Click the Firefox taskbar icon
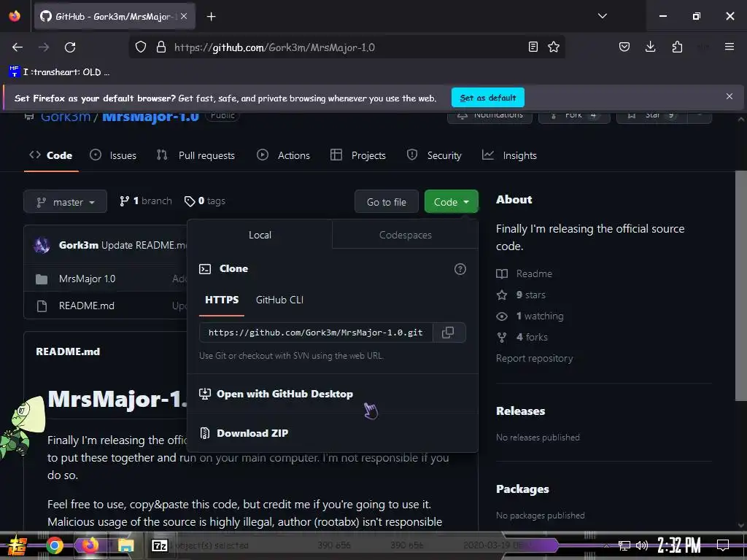The width and height of the screenshot is (747, 560). pyautogui.click(x=90, y=545)
